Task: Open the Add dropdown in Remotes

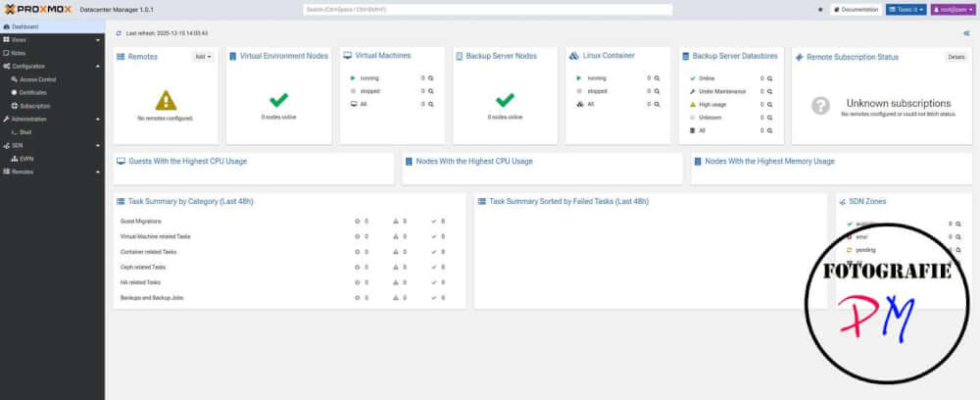Action: coord(203,57)
